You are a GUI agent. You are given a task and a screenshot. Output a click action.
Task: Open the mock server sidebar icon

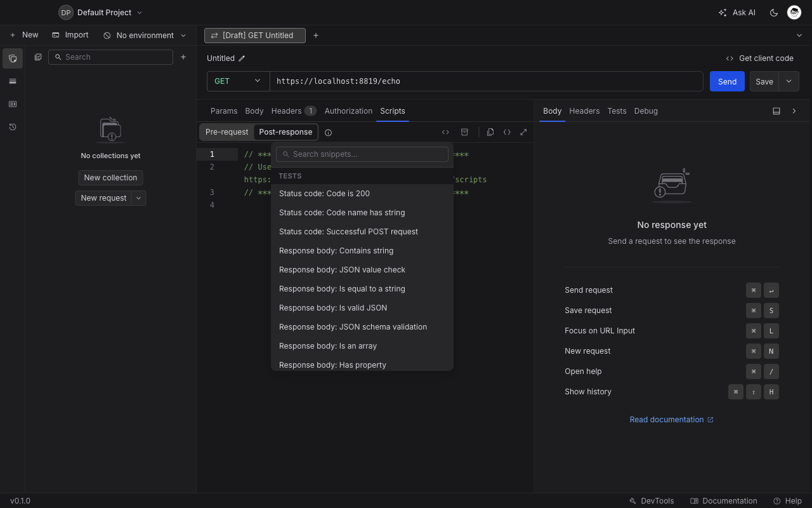click(13, 104)
